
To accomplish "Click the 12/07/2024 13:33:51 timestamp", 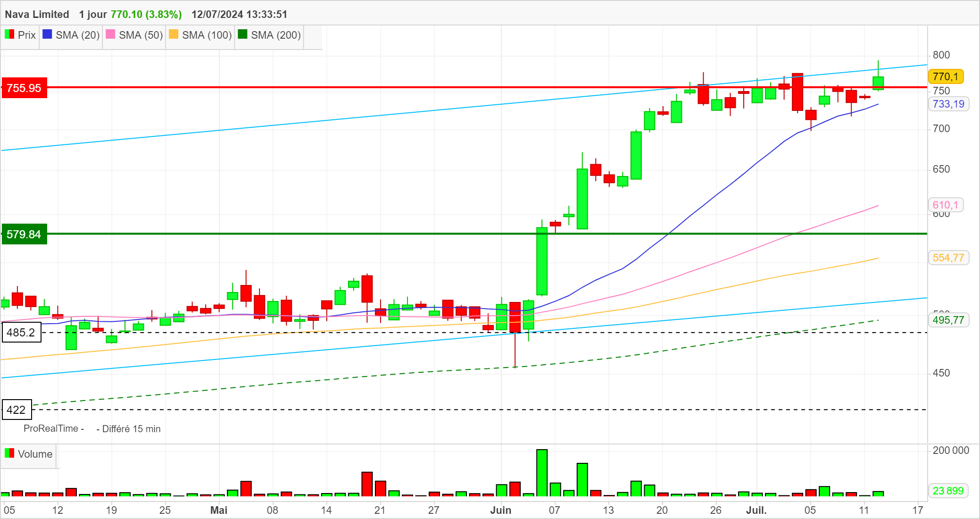I will pos(240,14).
